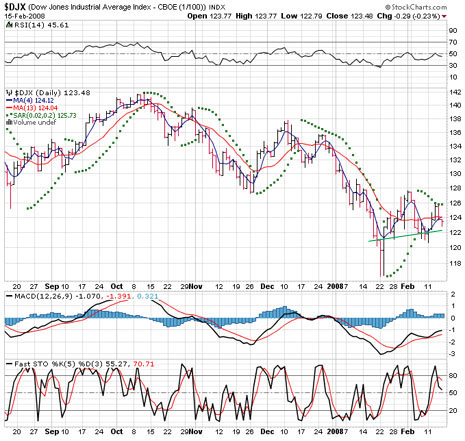Image resolution: width=465 pixels, height=441 pixels.
Task: Click the Dow Jones Industrial Average Index description
Action: click(x=117, y=7)
